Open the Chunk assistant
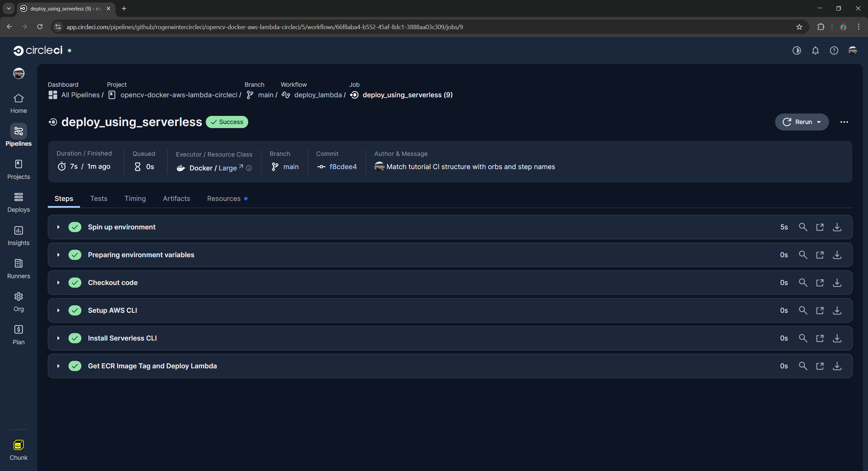 [x=18, y=450]
